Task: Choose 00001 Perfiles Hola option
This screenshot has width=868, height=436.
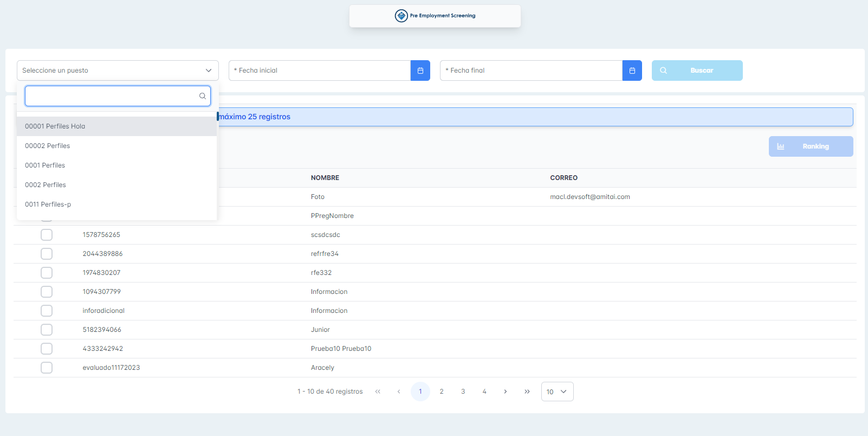Action: [55, 126]
